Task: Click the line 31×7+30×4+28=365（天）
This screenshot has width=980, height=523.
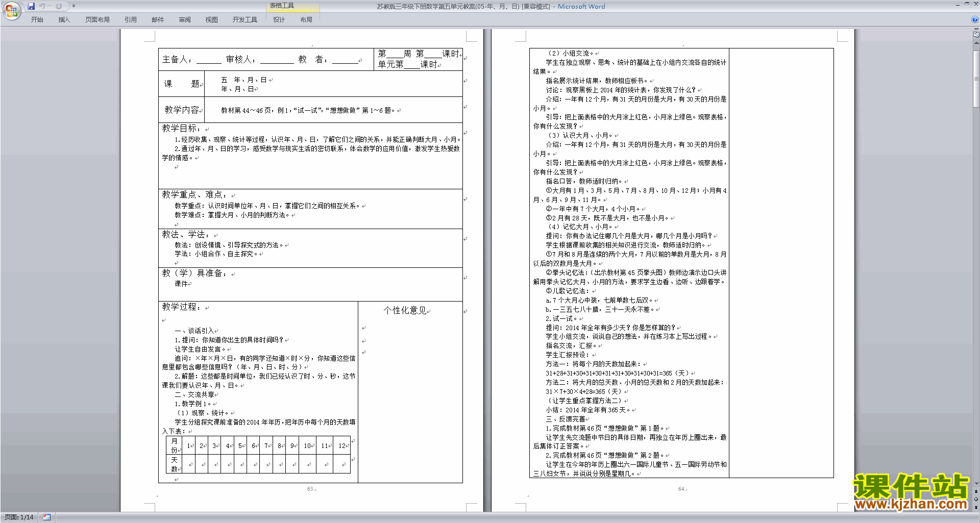Action: point(583,392)
